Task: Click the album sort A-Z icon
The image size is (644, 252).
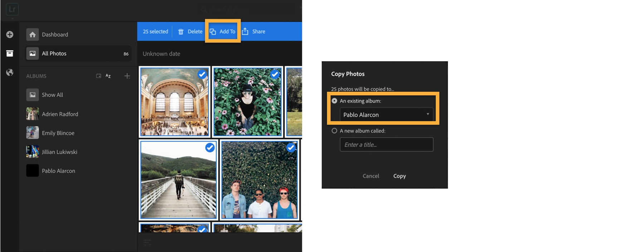Action: coord(108,76)
